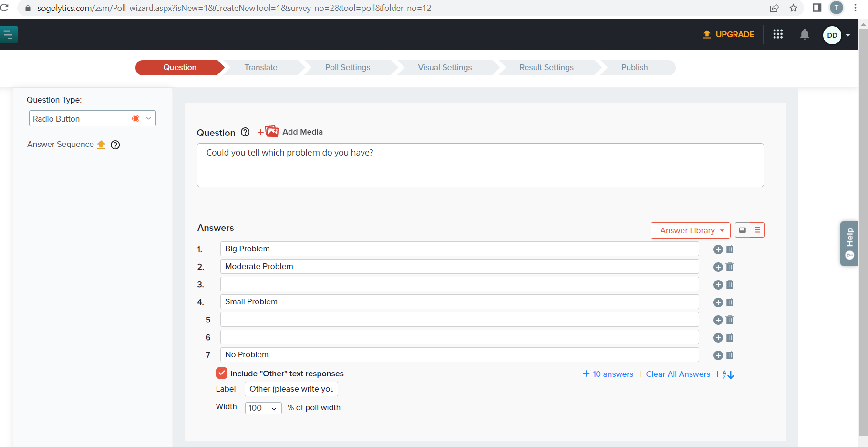Open the Question Type dropdown
The image size is (868, 447).
[93, 118]
